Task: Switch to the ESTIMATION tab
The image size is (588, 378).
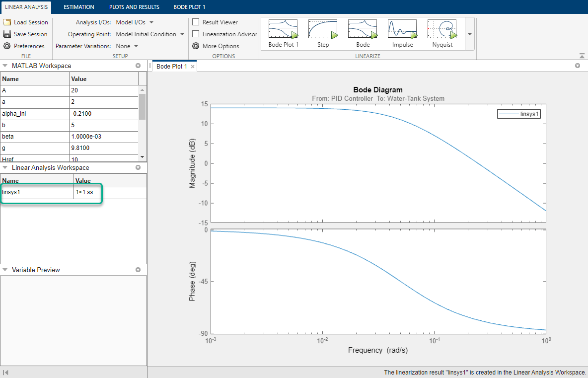Action: tap(79, 7)
